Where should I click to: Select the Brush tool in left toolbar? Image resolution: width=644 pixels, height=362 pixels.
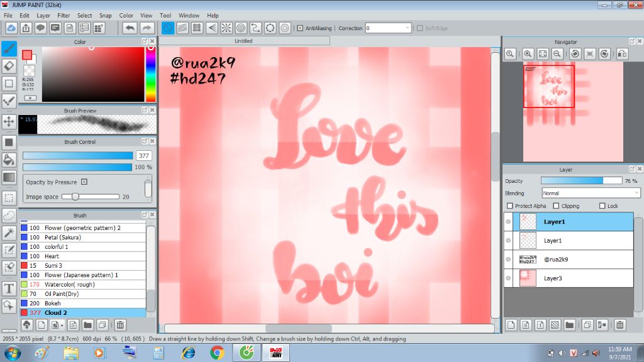(x=9, y=48)
